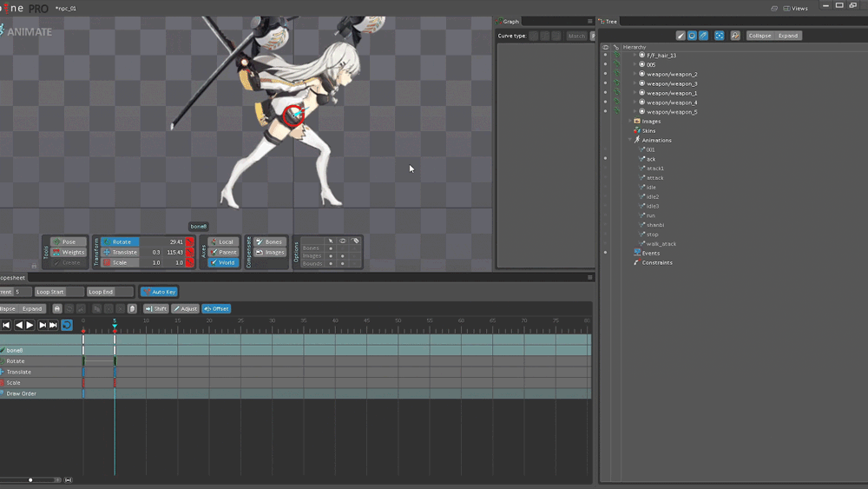Expand the 005 slot node
This screenshot has width=868, height=489.
coord(635,64)
